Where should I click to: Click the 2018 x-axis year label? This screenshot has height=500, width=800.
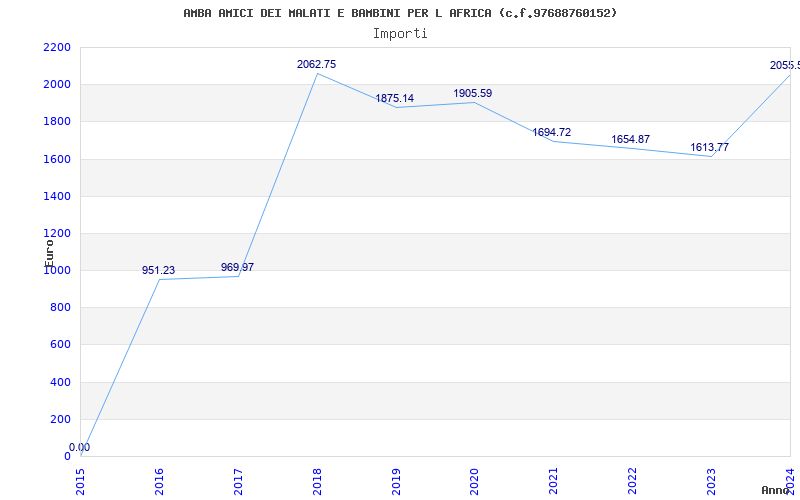click(x=317, y=481)
